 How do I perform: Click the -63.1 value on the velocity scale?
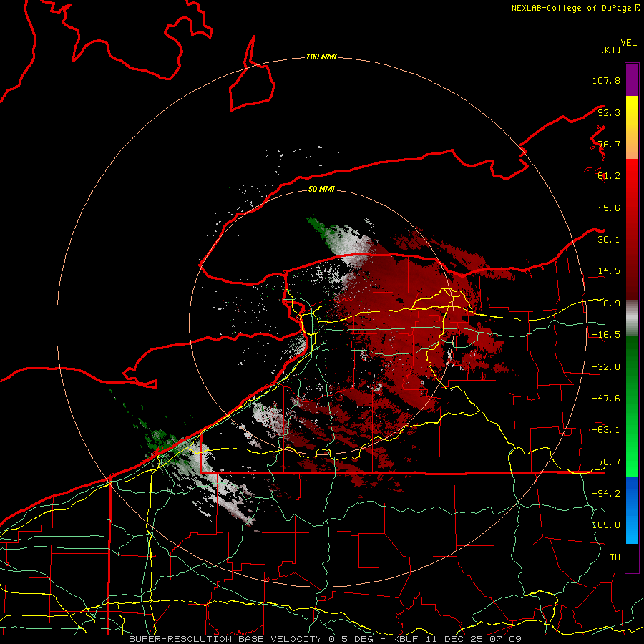(x=606, y=430)
